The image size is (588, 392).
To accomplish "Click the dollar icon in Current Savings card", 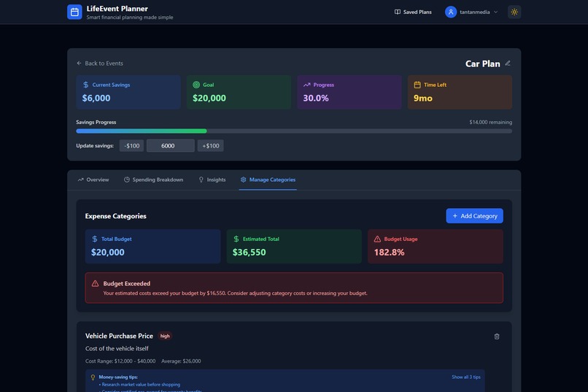I will (86, 85).
